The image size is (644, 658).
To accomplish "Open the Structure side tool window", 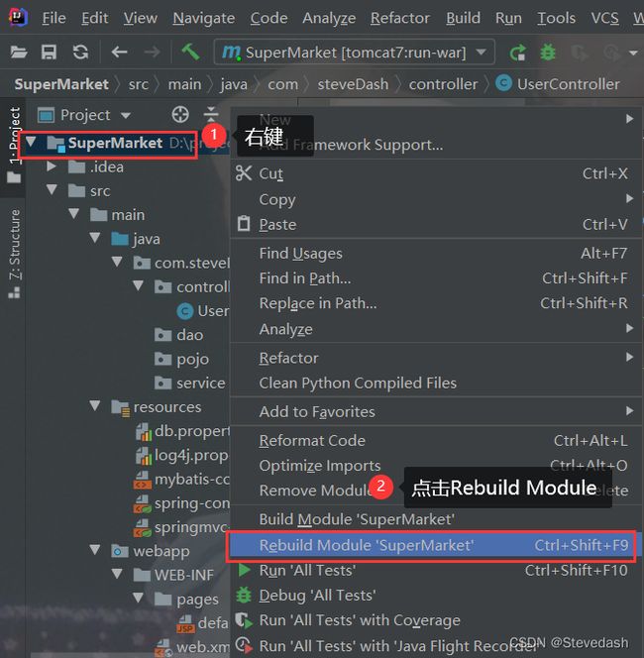I will (14, 254).
